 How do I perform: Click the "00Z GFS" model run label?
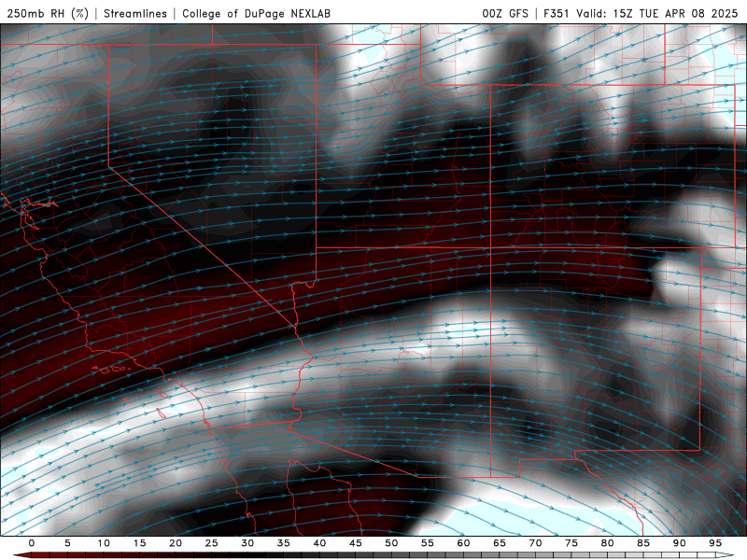click(505, 13)
